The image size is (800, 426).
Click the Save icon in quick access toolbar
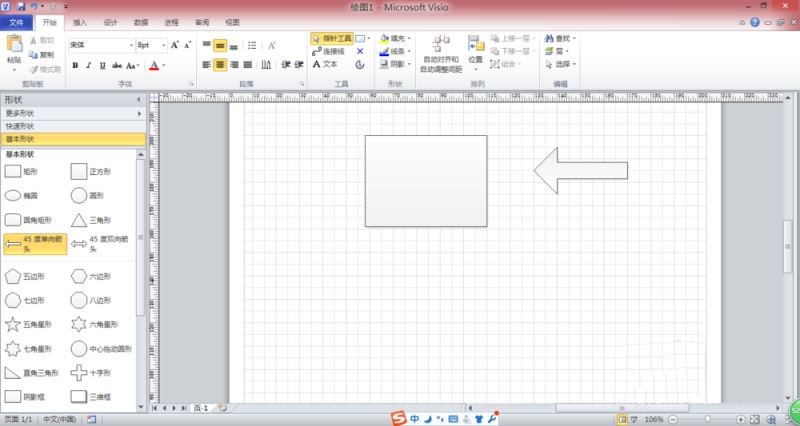click(x=21, y=7)
